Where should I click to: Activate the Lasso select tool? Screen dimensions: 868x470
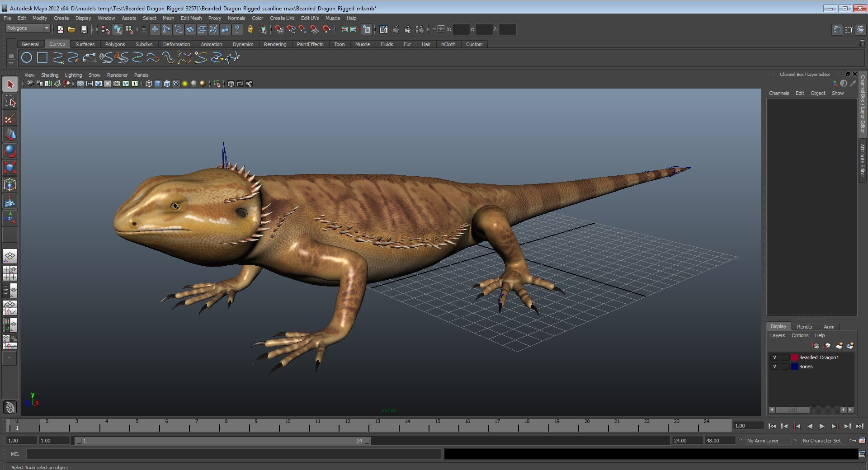10,102
